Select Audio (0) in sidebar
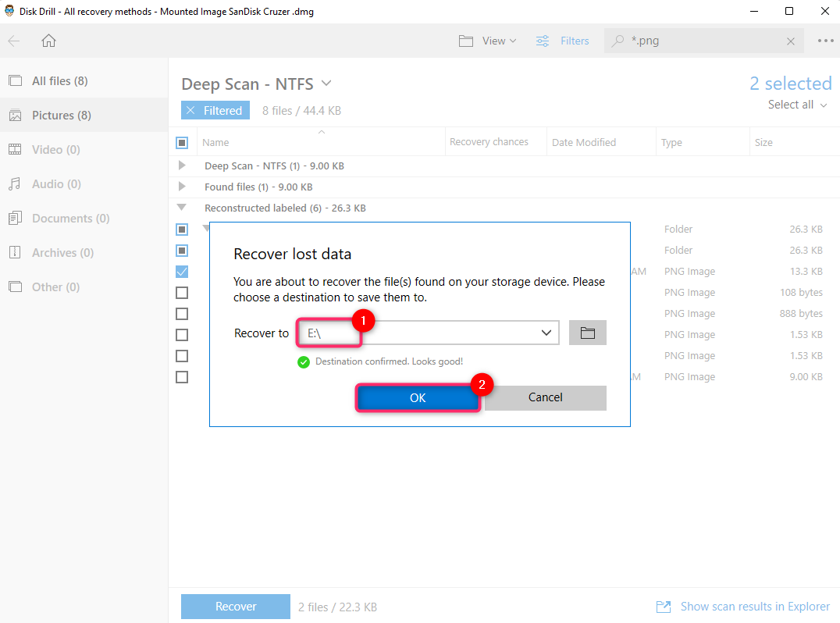The height and width of the screenshot is (623, 840). tap(84, 183)
